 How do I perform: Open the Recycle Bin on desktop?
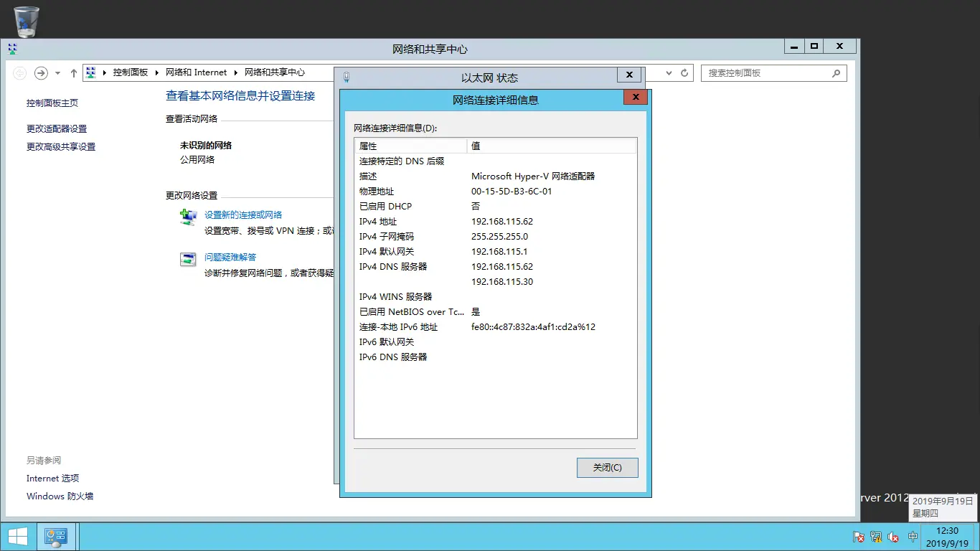(27, 22)
